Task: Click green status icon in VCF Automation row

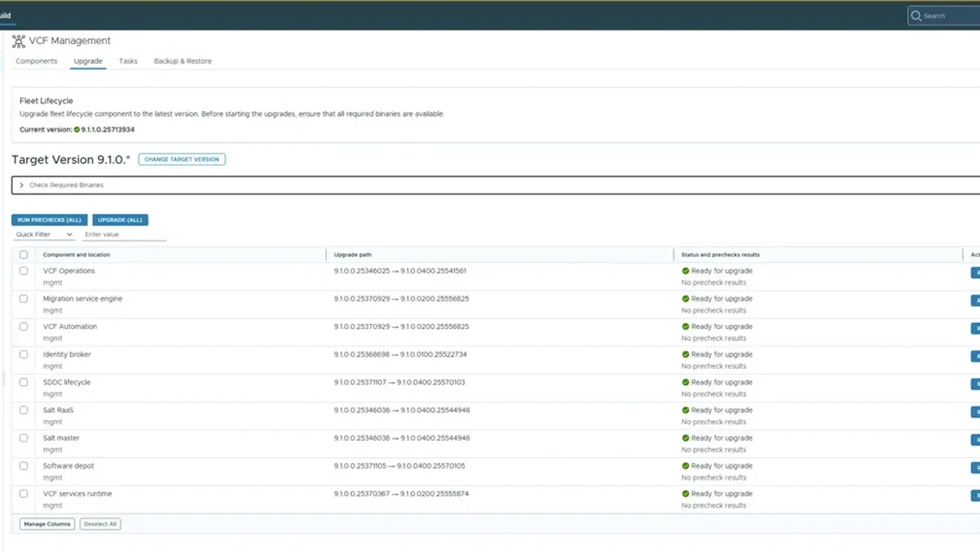Action: coord(685,327)
